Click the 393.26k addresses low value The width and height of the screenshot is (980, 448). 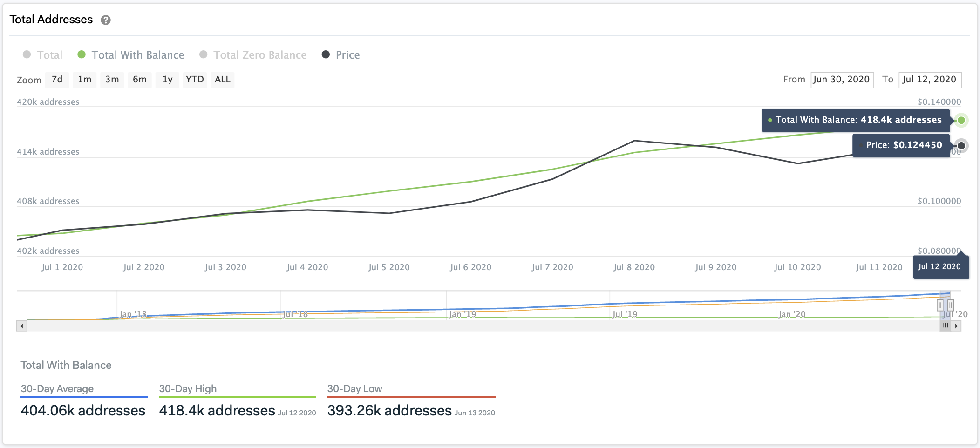389,411
